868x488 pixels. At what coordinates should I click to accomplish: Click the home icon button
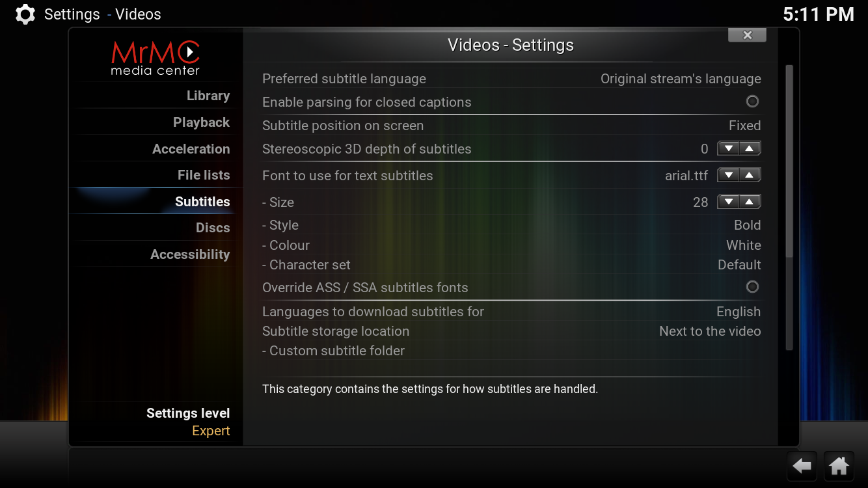(x=839, y=466)
